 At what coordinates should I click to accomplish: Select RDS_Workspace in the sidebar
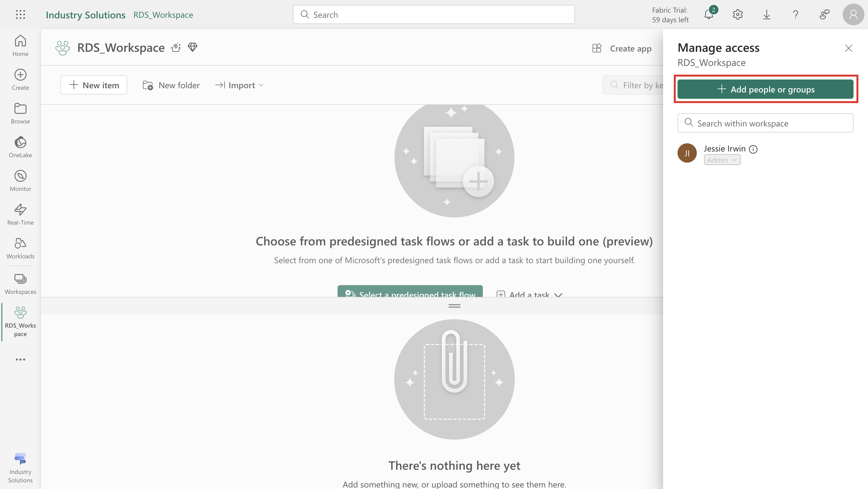[20, 321]
